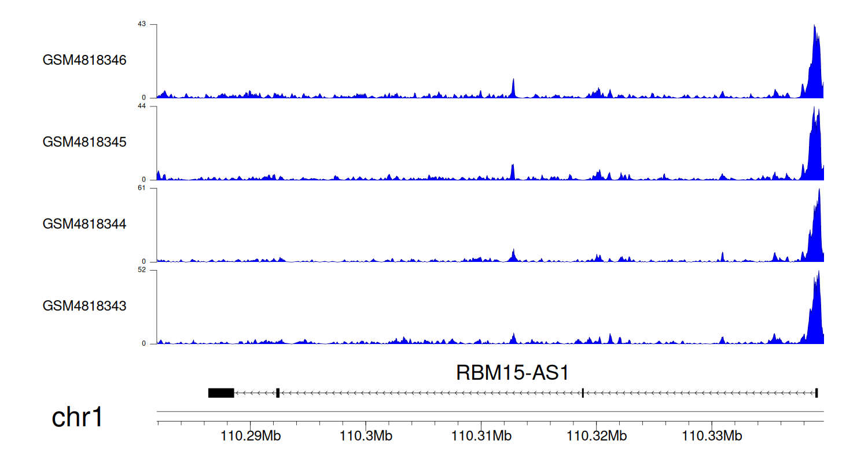Click the RBM15-AS1 gene name

pyautogui.click(x=512, y=373)
